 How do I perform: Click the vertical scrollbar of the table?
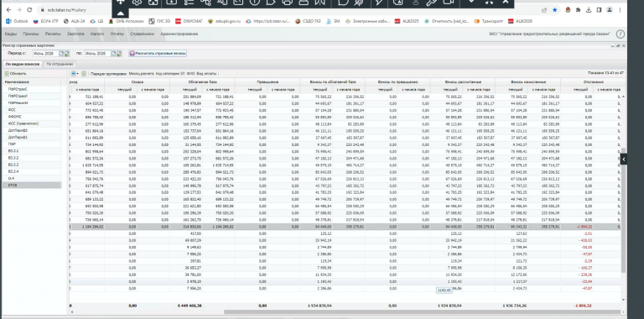coord(623,210)
